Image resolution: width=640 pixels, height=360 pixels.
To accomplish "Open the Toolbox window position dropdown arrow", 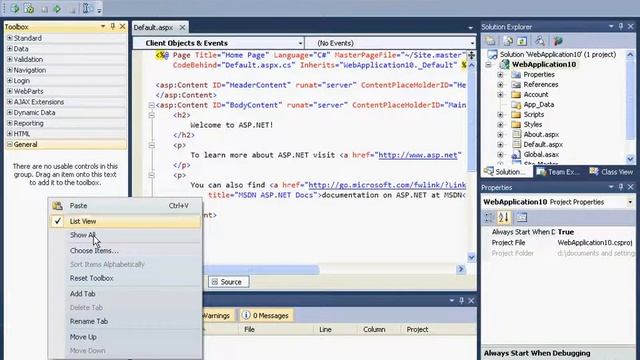I will click(103, 27).
